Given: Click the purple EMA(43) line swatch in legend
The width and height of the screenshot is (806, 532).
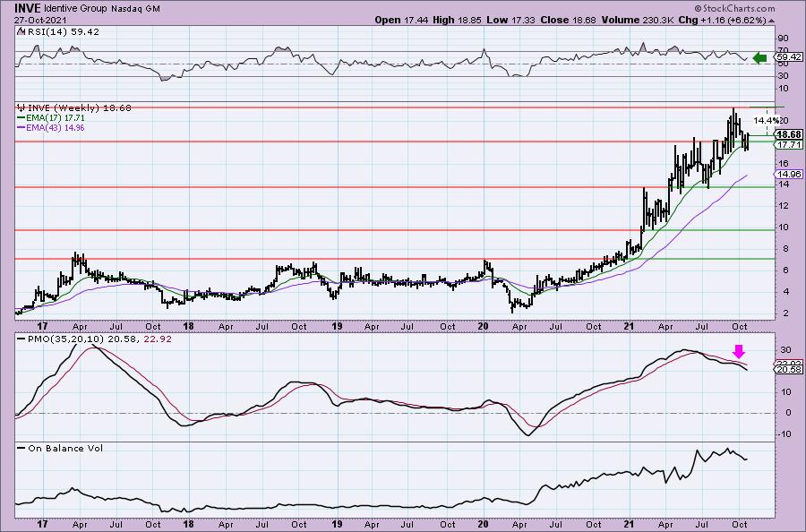Looking at the screenshot, I should tap(21, 127).
